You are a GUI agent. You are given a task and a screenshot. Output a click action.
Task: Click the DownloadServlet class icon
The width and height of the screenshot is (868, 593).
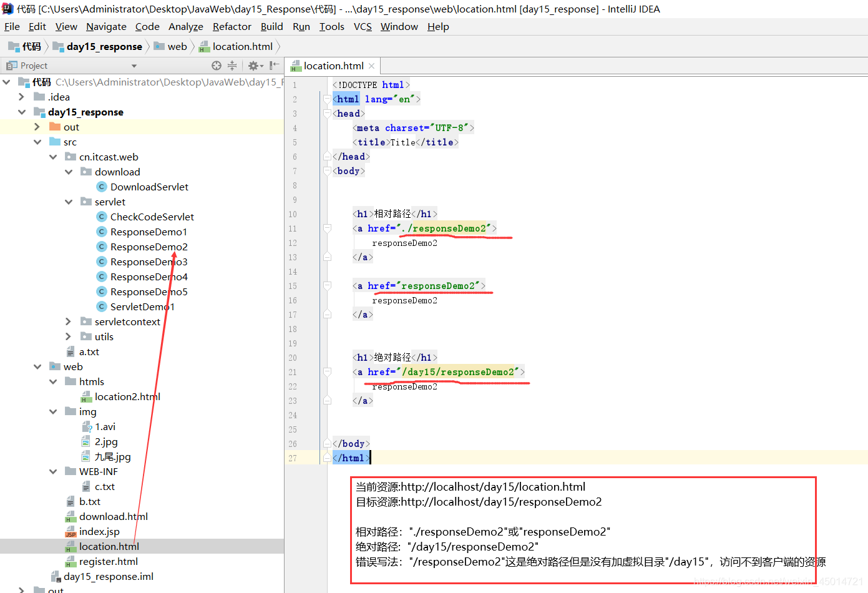pyautogui.click(x=102, y=187)
